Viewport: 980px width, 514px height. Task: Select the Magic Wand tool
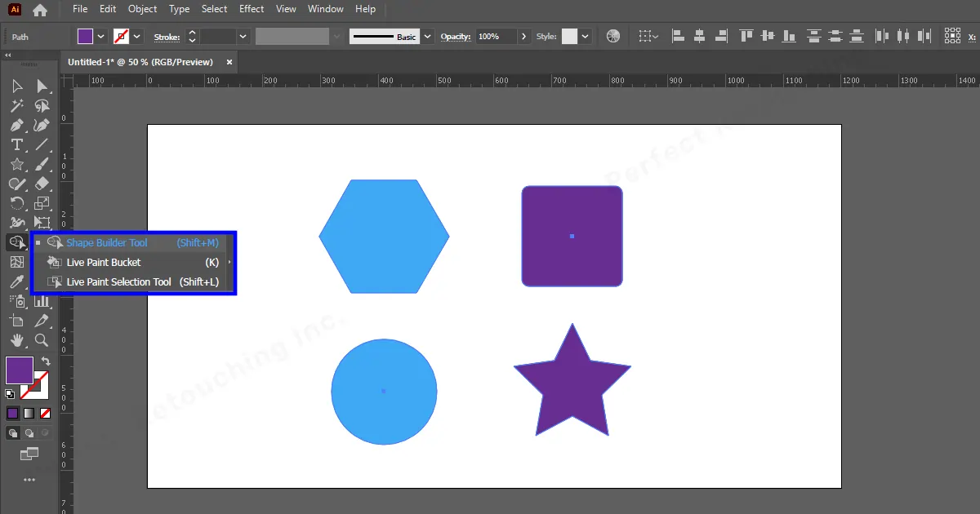click(18, 105)
